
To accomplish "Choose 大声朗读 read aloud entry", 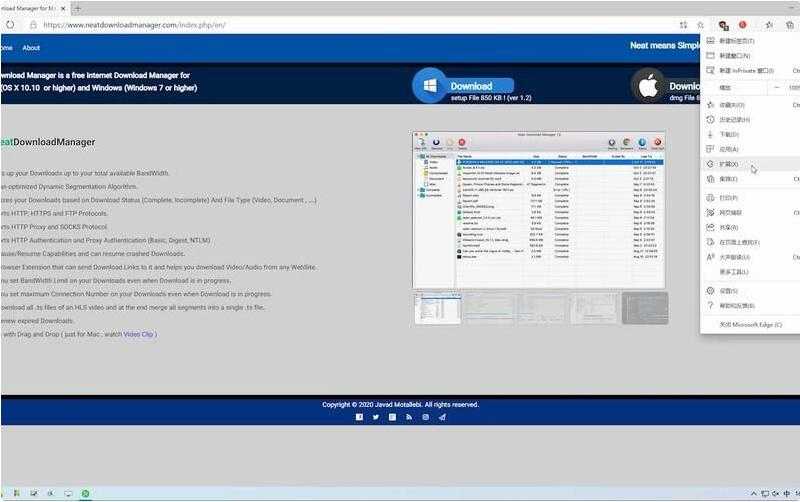I will click(x=751, y=257).
